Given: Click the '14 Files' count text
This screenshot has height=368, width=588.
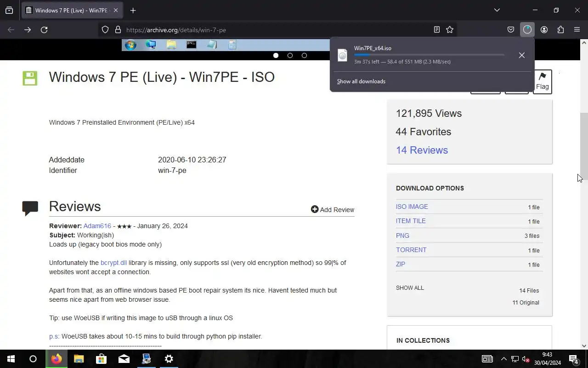Looking at the screenshot, I should pyautogui.click(x=529, y=291).
